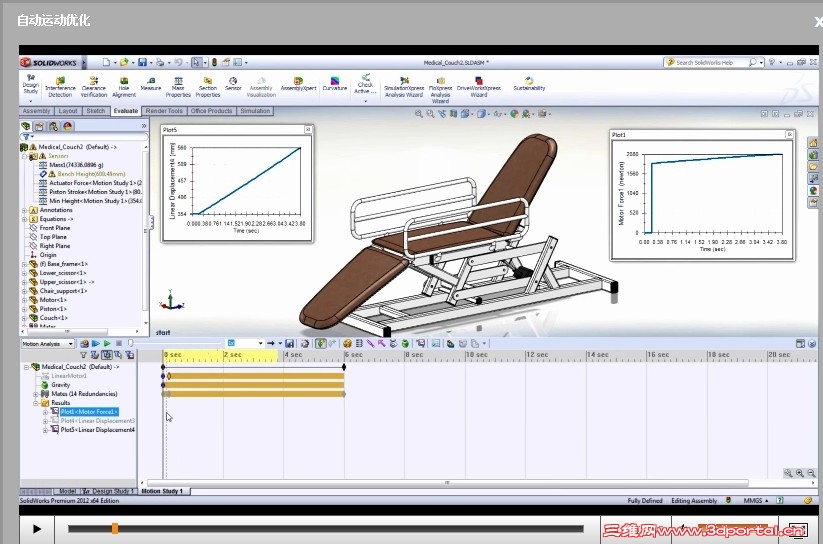
Task: Open Section Properties
Action: pyautogui.click(x=208, y=87)
